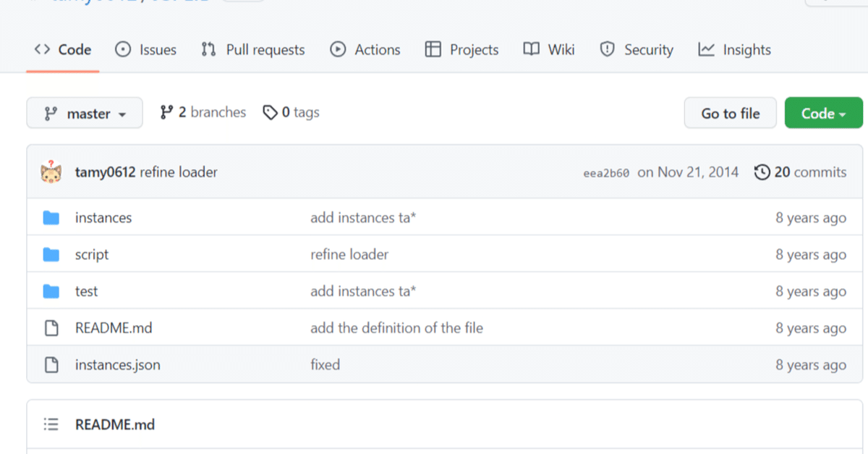
Task: Open the Pull requests tab
Action: coord(253,50)
